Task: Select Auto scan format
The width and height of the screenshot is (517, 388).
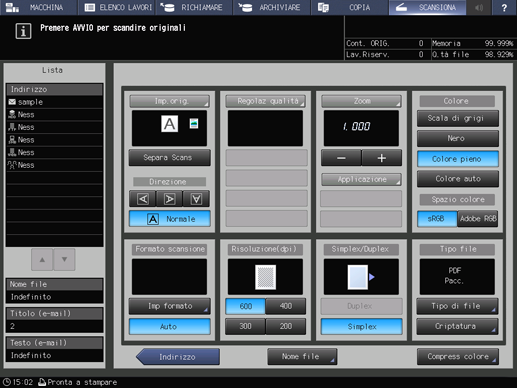Action: click(170, 327)
